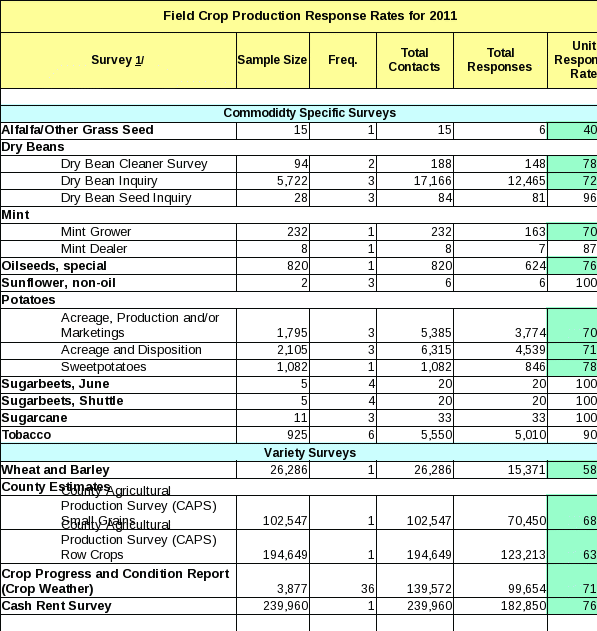The height and width of the screenshot is (631, 597).
Task: Click total responses value 99,654
Action: (527, 589)
